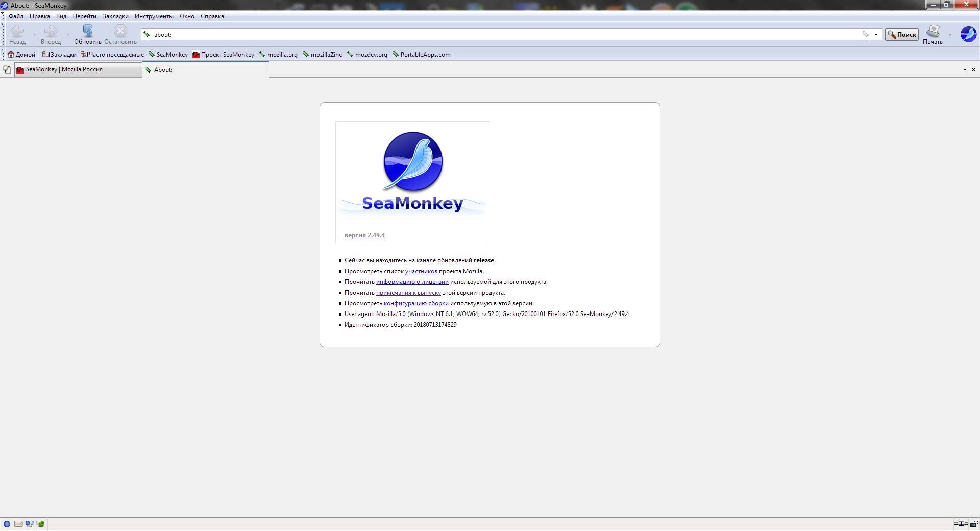This screenshot has height=531, width=980.
Task: Open the mozillaZine bookmark
Action: click(322, 55)
